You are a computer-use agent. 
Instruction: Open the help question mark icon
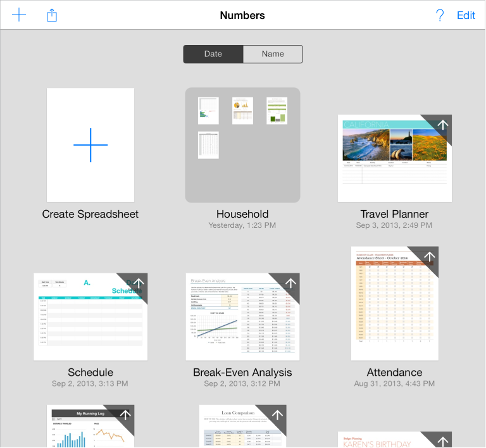(x=440, y=15)
